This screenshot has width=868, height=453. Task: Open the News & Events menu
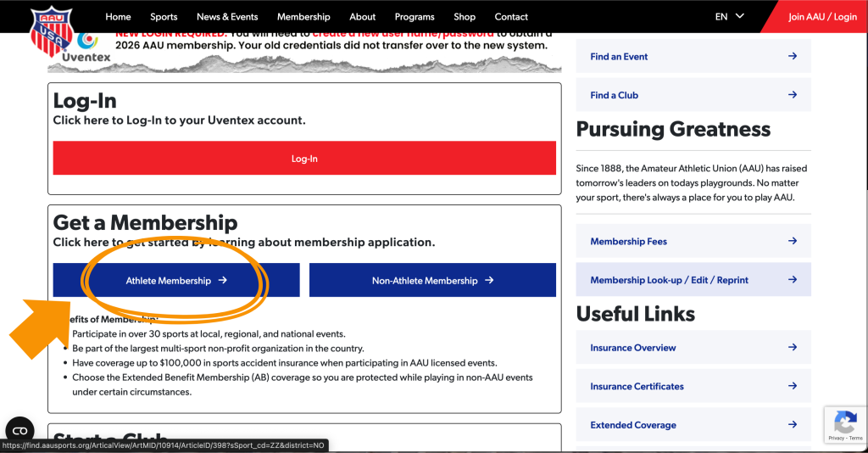click(x=227, y=17)
